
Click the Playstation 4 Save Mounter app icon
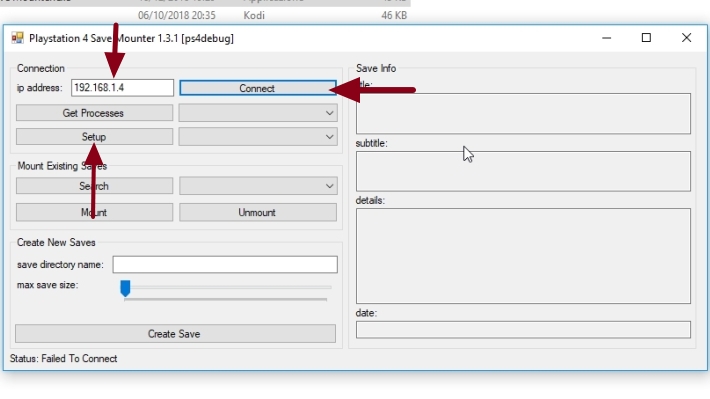(x=17, y=38)
